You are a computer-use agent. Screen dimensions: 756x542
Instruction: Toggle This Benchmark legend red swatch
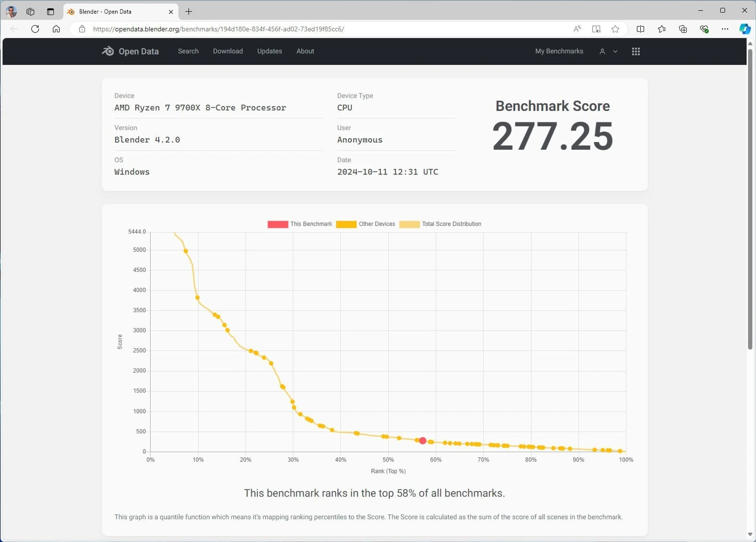pos(278,224)
